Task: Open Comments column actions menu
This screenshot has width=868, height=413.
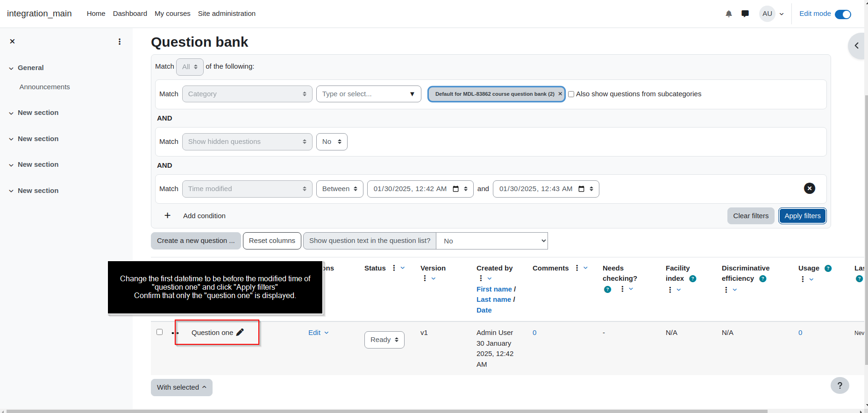Action: (577, 268)
